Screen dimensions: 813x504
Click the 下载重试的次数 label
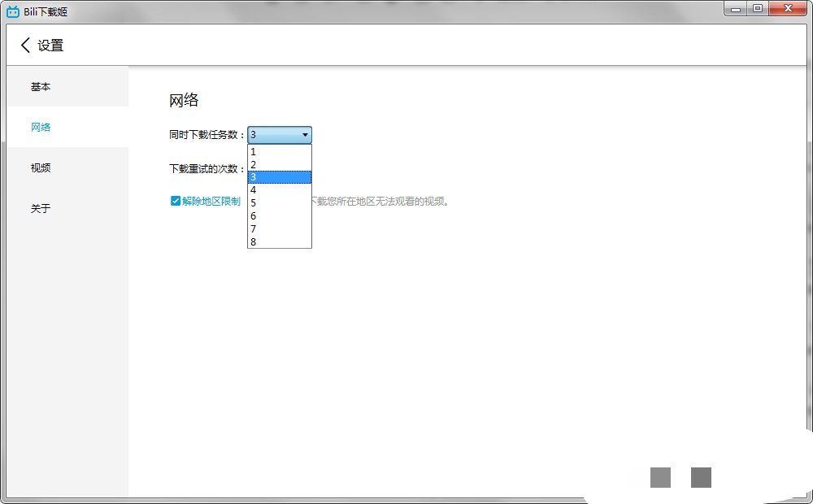pyautogui.click(x=207, y=168)
